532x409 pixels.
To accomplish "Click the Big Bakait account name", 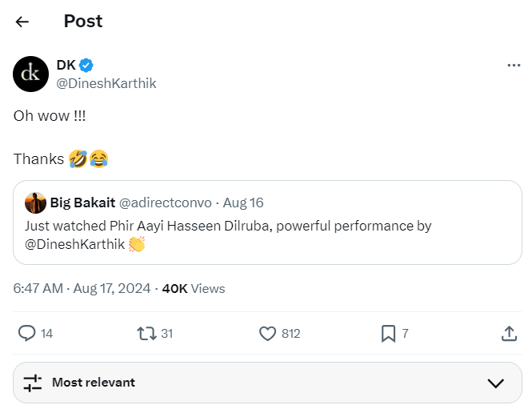I will pos(82,202).
